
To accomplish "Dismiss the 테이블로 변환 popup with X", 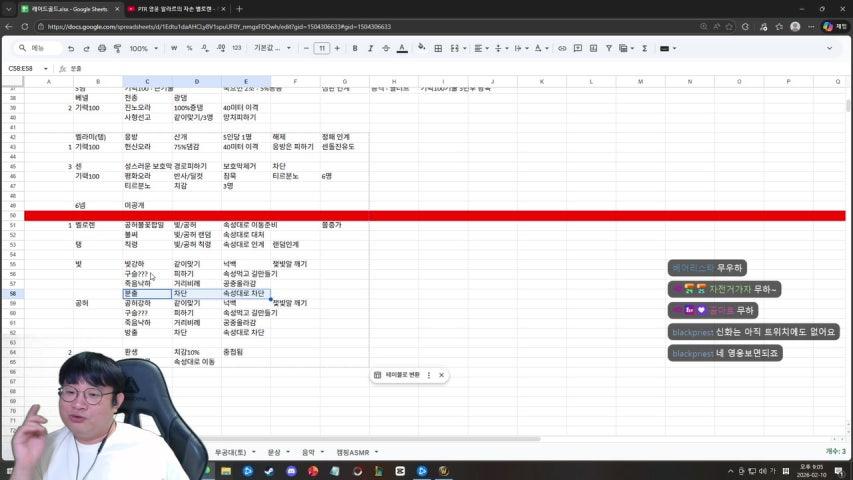I will [x=441, y=375].
